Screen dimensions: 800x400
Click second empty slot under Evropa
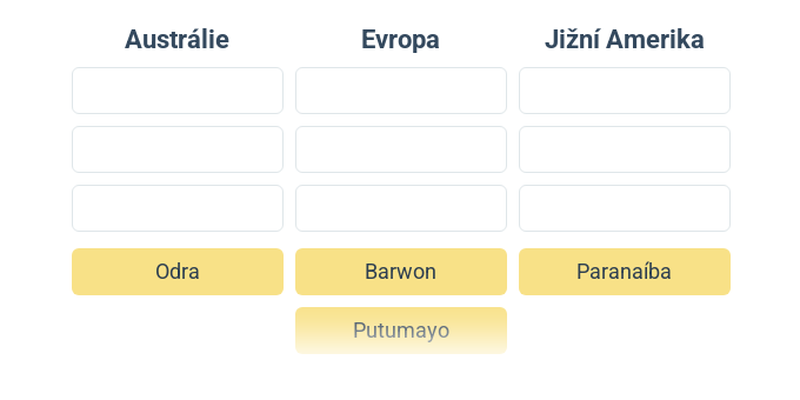401,149
